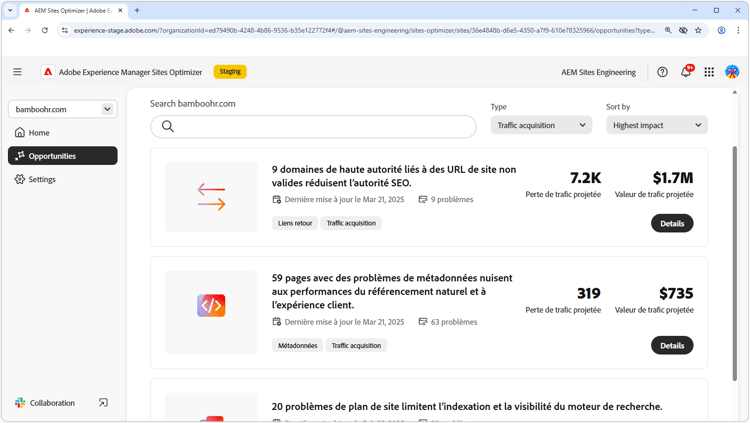Viewport: 750px width, 423px height.
Task: Click the Staging badge
Action: pyautogui.click(x=230, y=72)
